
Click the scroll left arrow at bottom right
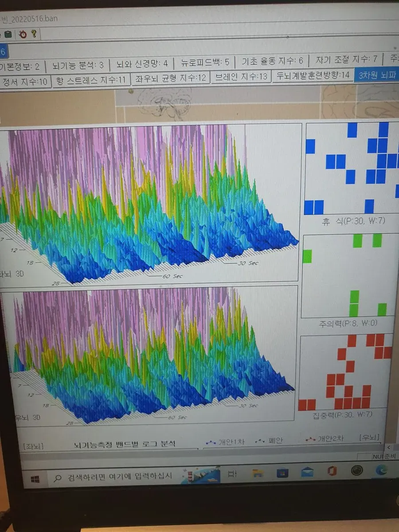point(389,447)
